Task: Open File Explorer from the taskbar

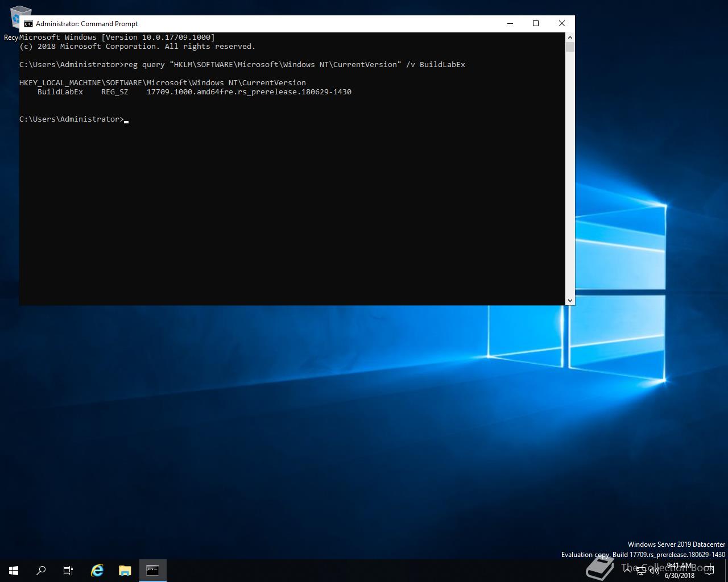Action: [x=125, y=570]
